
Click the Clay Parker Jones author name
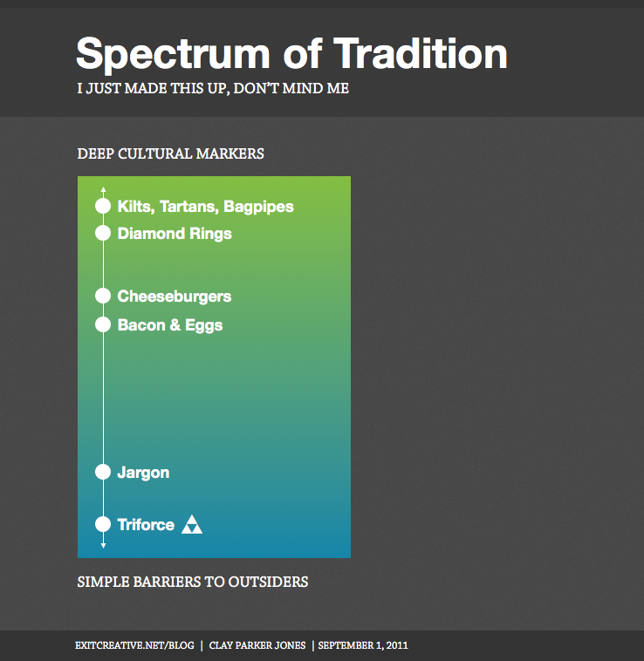[257, 645]
